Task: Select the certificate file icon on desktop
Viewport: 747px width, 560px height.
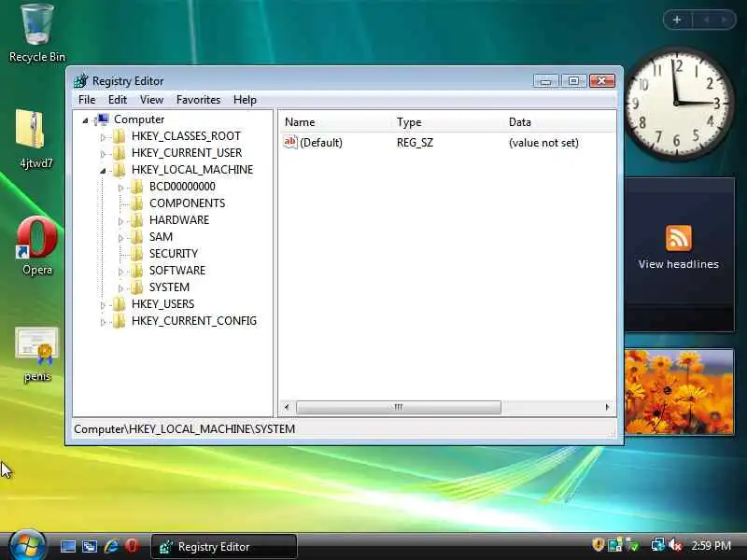Action: (x=36, y=346)
